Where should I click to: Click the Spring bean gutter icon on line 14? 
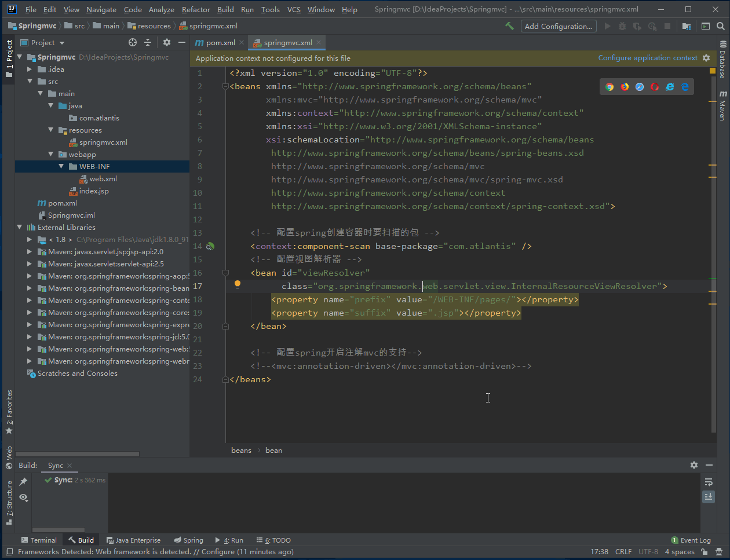(210, 246)
